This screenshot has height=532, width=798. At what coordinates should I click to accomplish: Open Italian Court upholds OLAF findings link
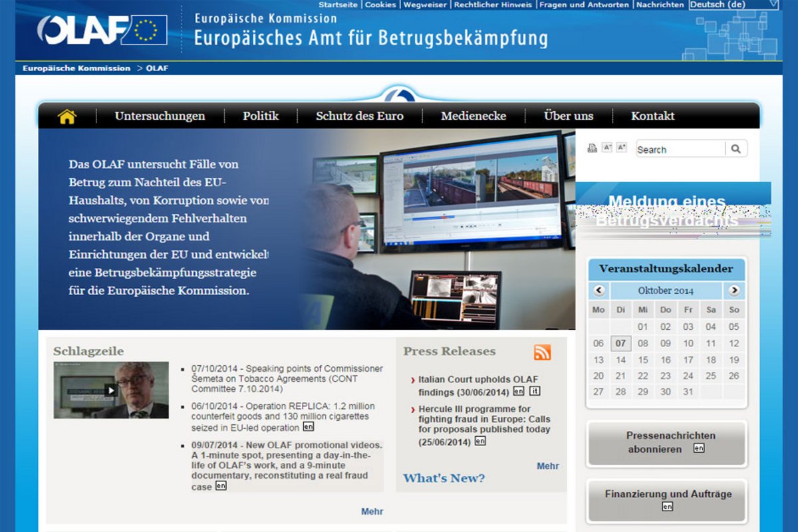tap(477, 386)
